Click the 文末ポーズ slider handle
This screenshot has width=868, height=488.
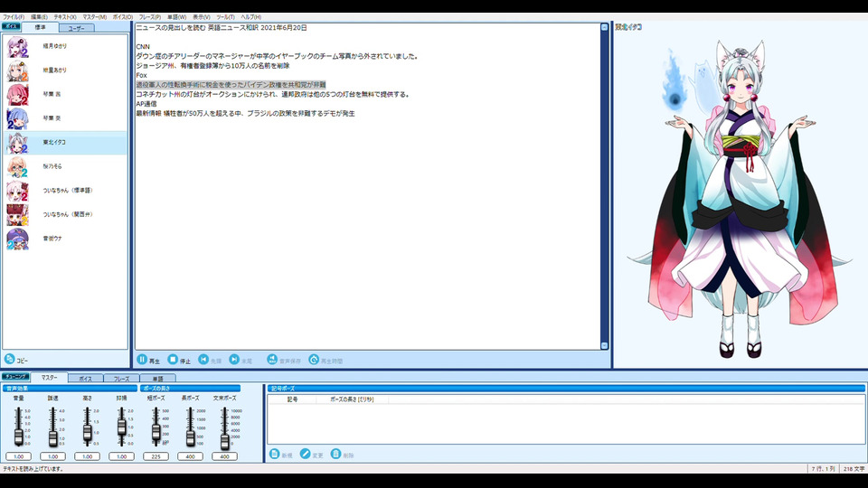tap(224, 441)
